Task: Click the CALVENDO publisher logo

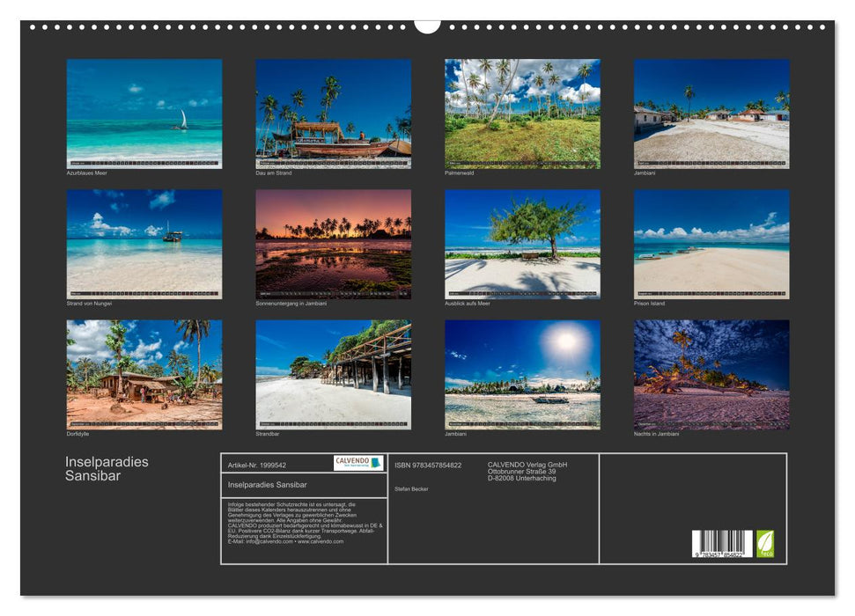Action: (357, 461)
